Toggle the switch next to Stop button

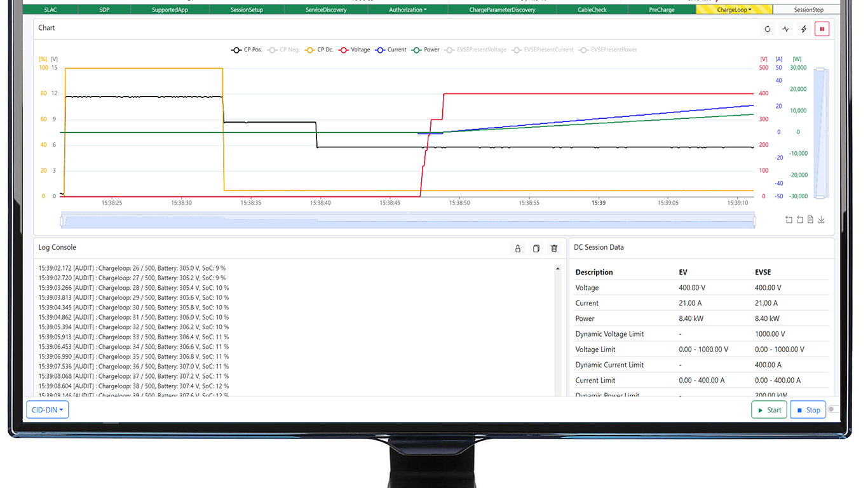833,410
